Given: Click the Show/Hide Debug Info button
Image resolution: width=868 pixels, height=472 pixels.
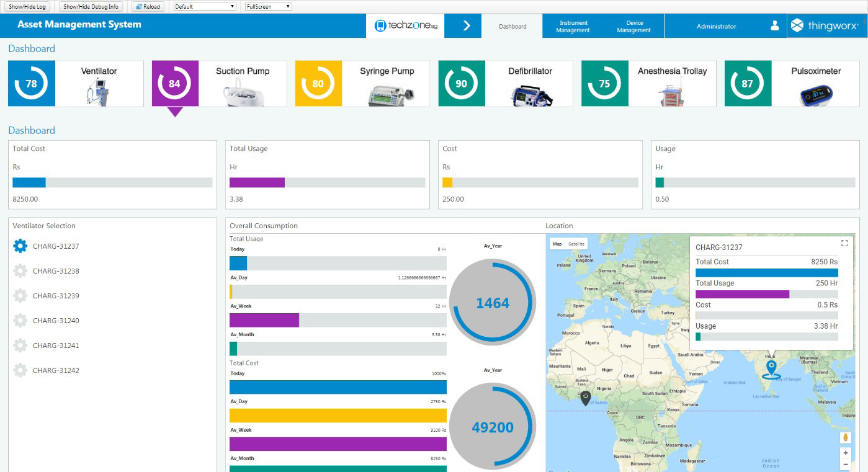Looking at the screenshot, I should point(91,7).
